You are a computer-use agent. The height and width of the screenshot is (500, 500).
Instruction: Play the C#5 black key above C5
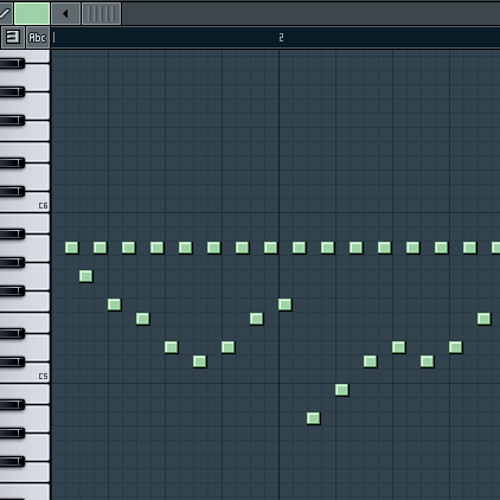12,362
